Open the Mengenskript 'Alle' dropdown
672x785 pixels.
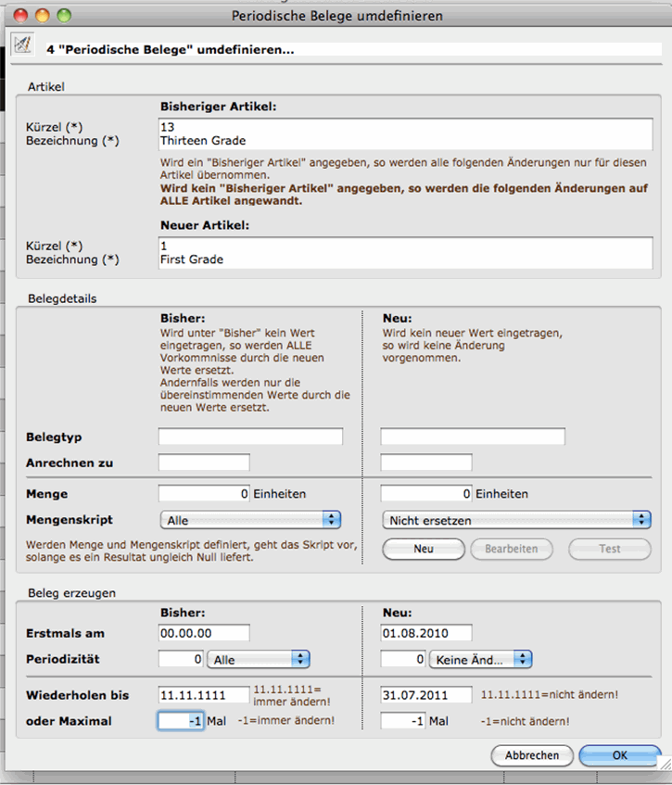[250, 520]
